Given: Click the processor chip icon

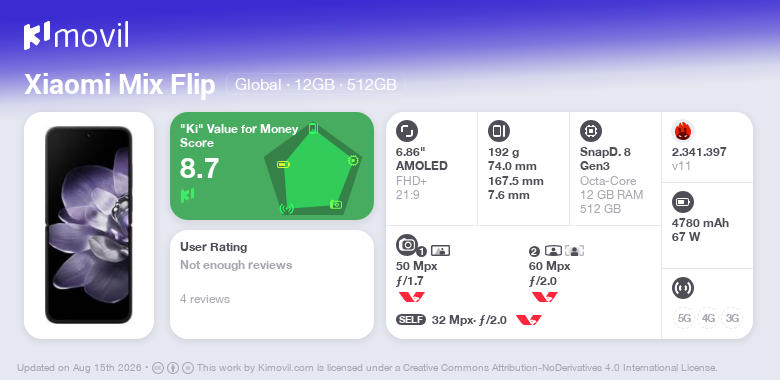Looking at the screenshot, I should [591, 131].
